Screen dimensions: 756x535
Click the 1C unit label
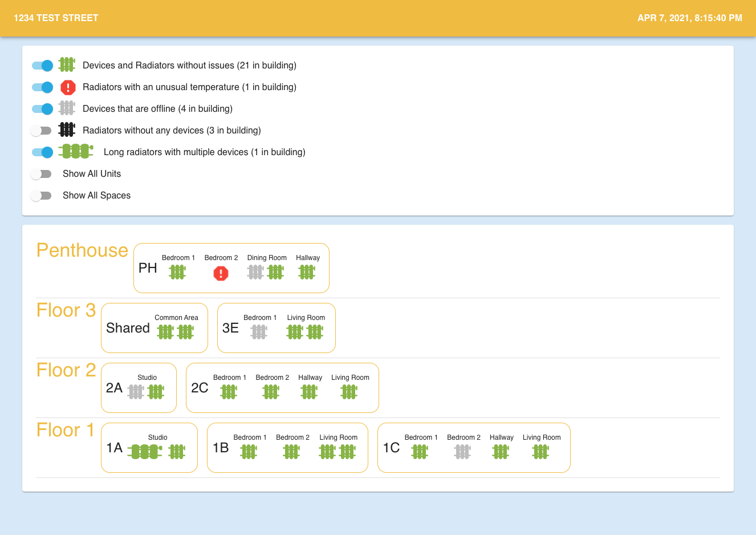(x=391, y=448)
